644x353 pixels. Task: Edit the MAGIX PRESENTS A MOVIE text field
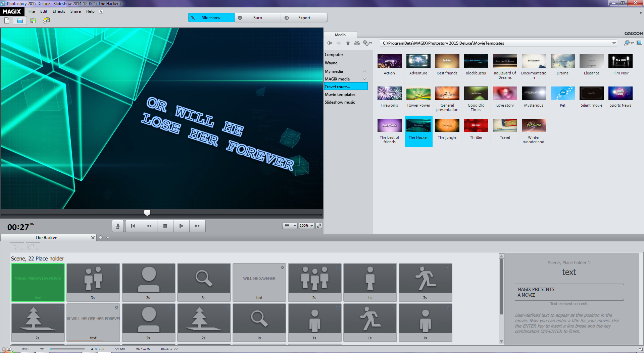click(569, 292)
